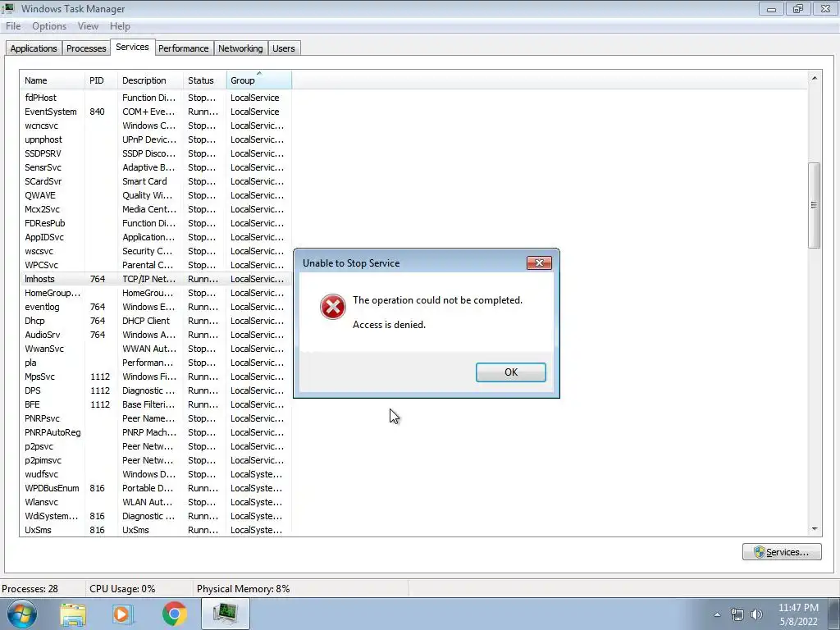Open the File menu

pos(13,26)
